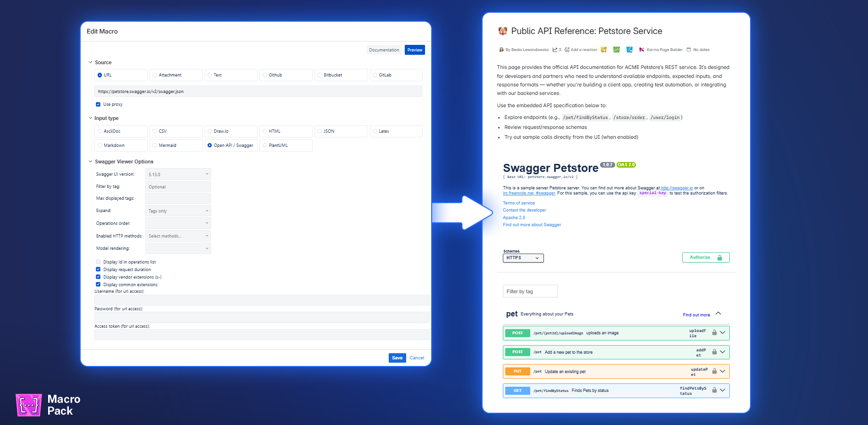Click the No dates calendar icon
Image resolution: width=868 pixels, height=425 pixels.
pos(689,50)
